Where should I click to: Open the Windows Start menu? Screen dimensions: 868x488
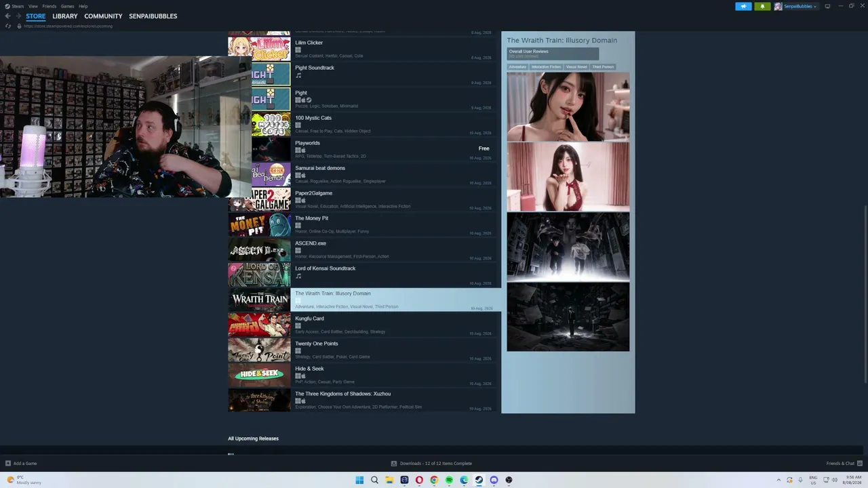pos(359,480)
